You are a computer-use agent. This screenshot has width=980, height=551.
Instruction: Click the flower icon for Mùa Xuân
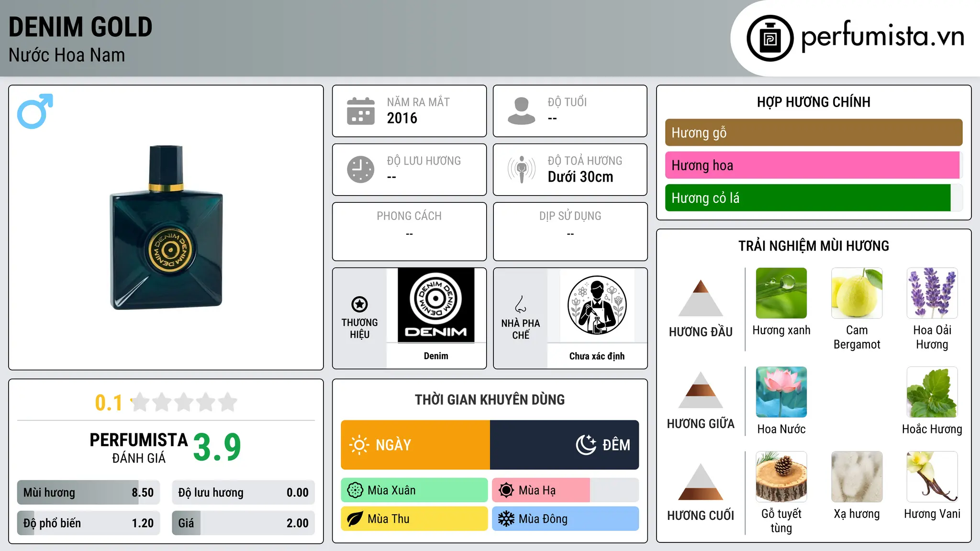point(355,490)
